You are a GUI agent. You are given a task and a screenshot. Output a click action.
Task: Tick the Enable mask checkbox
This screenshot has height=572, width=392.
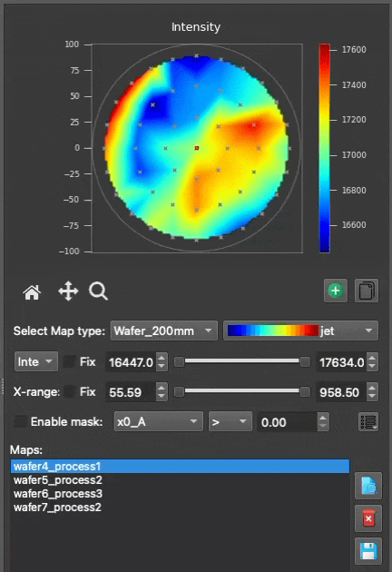tap(20, 421)
